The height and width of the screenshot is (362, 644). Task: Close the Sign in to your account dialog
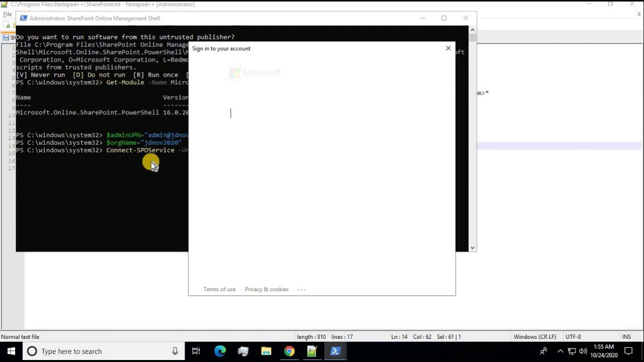(448, 48)
